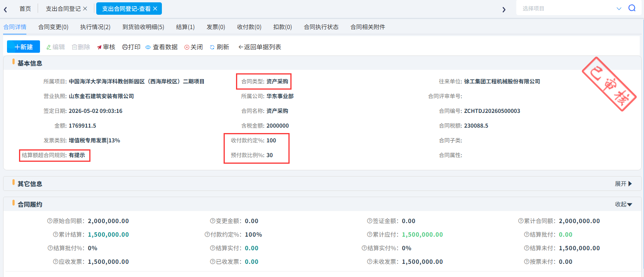
Task: Click help icon beside 结算批付 amount
Action: coord(527,234)
